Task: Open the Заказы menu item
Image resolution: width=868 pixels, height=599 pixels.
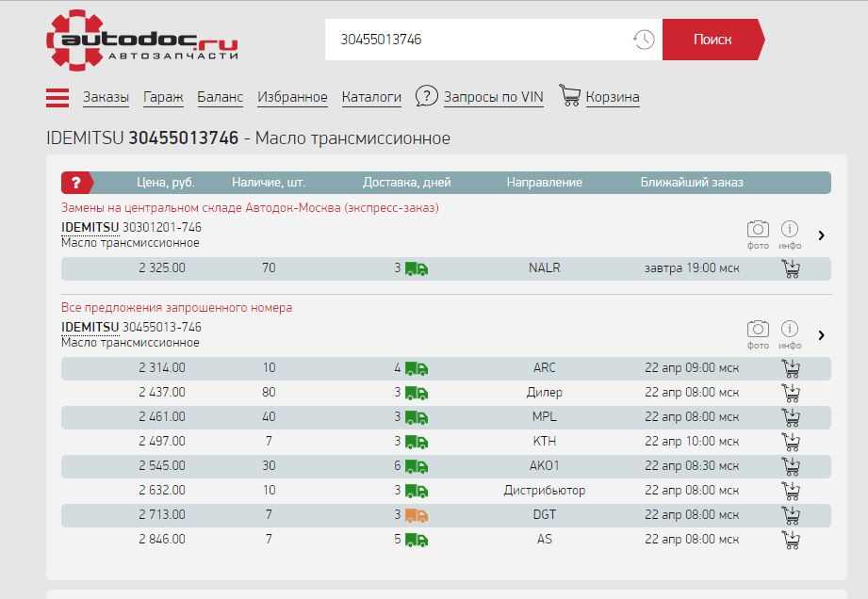Action: click(106, 97)
